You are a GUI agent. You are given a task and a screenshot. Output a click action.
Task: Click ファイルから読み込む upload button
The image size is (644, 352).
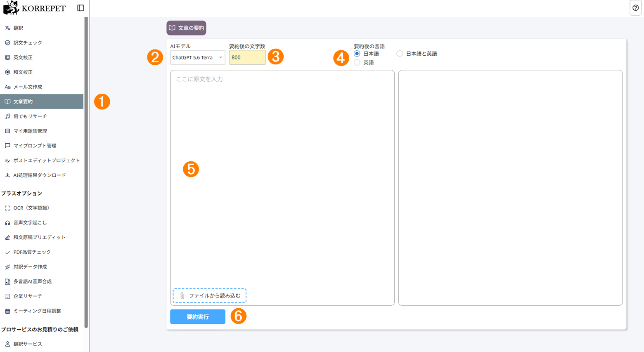tap(209, 296)
